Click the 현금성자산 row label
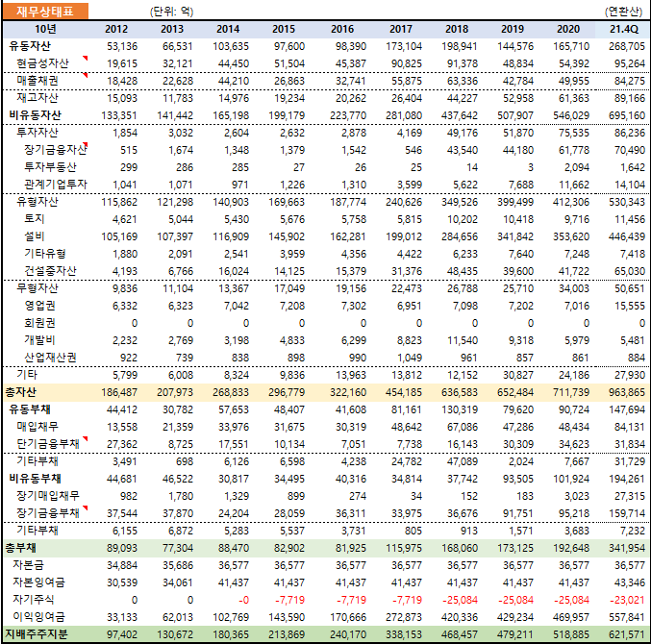The width and height of the screenshot is (651, 644). pyautogui.click(x=42, y=63)
